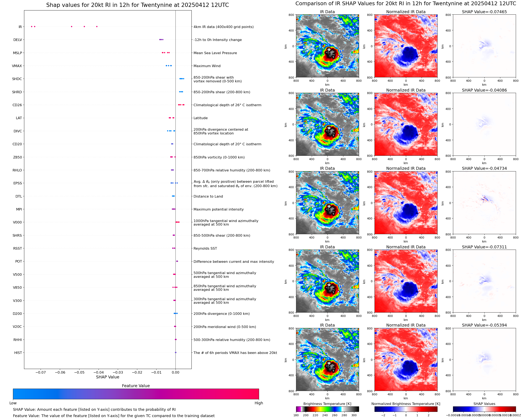Click the "Distance to Land" description label

[x=208, y=197]
